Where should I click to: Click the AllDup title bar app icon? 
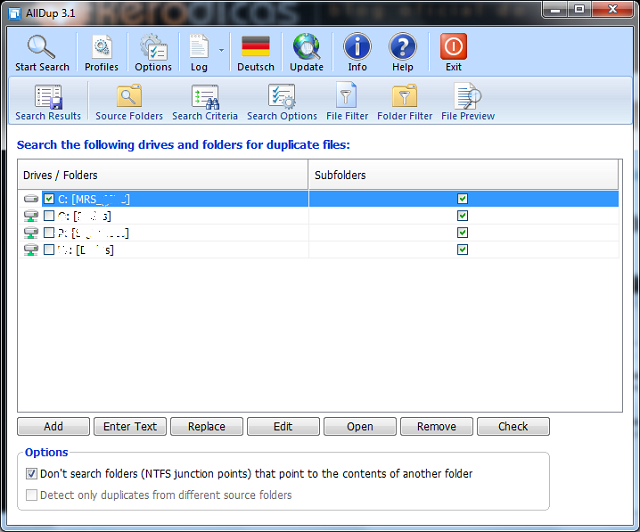coord(15,13)
